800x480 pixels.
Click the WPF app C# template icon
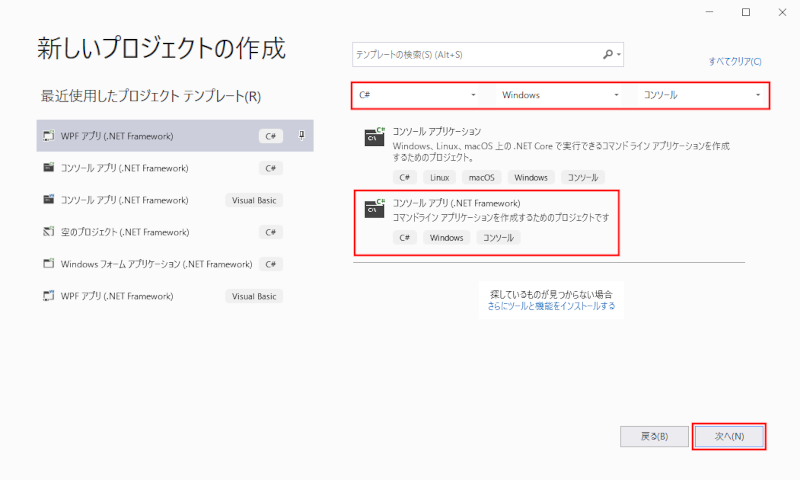pos(48,136)
